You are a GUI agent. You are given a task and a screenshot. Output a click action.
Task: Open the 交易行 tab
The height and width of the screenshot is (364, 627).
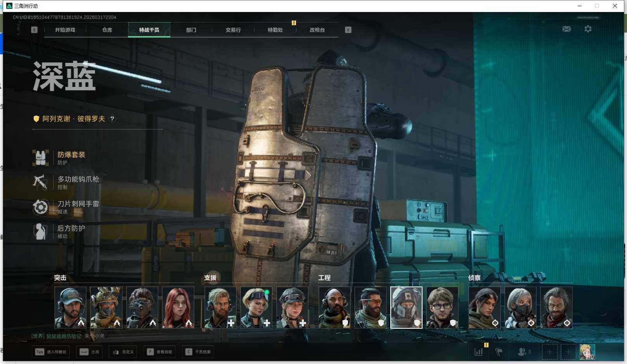(x=233, y=30)
